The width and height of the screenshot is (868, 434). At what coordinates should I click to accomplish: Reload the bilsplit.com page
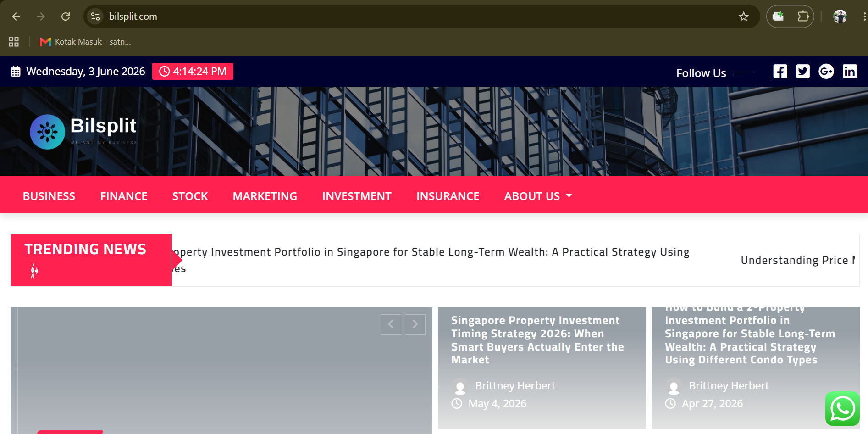pyautogui.click(x=66, y=17)
